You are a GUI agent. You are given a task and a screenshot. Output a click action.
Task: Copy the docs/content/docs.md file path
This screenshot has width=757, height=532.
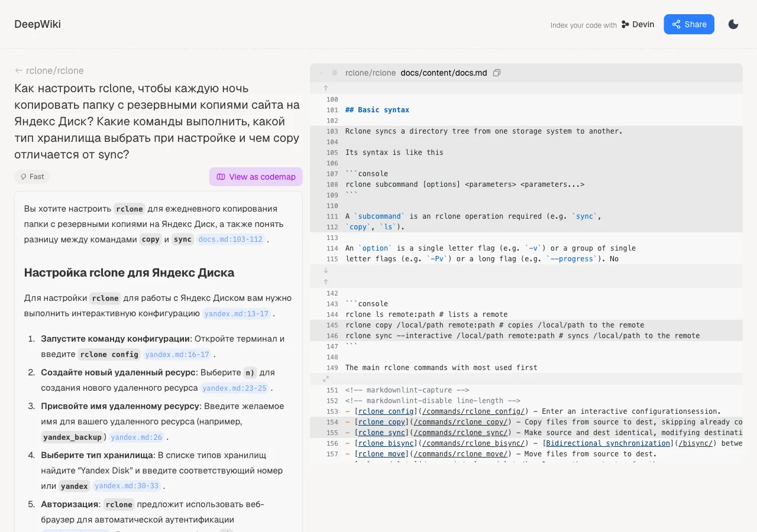coord(497,73)
